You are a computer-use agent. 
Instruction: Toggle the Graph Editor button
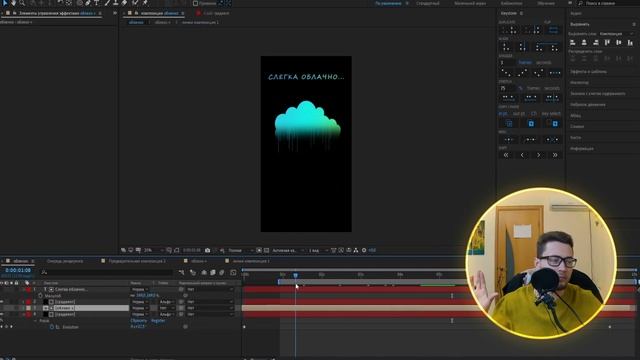click(x=233, y=272)
